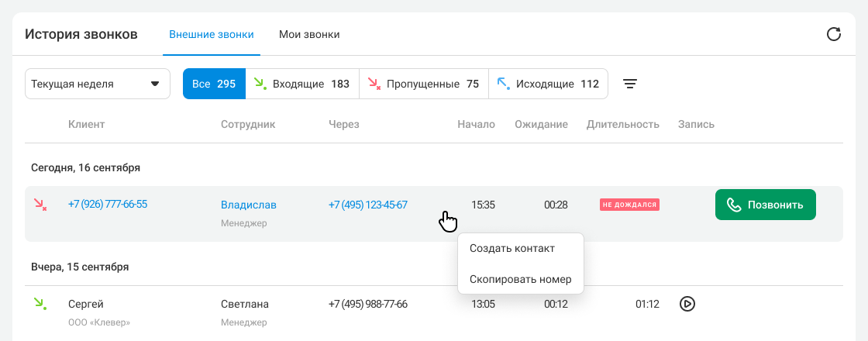Click the Начало column header

point(476,124)
